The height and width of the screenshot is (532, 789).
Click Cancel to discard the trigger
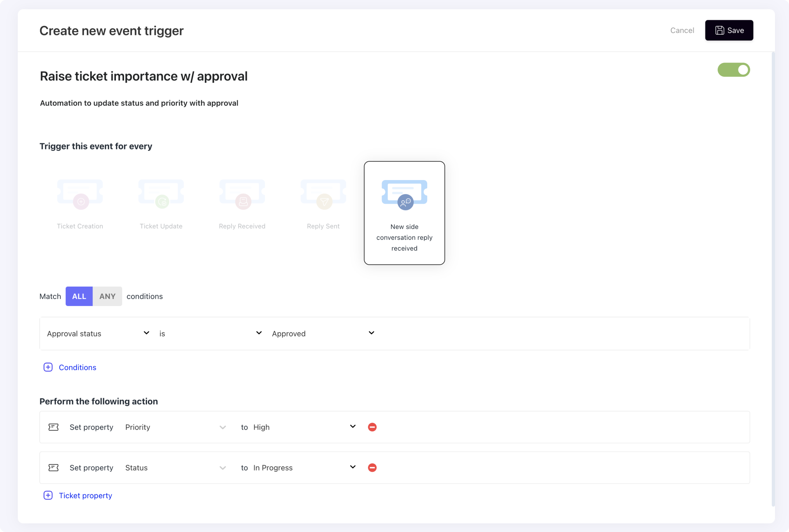pyautogui.click(x=682, y=30)
